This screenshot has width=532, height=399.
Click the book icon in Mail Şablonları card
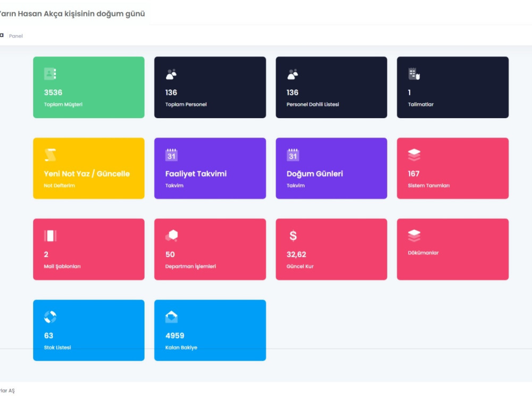(50, 236)
